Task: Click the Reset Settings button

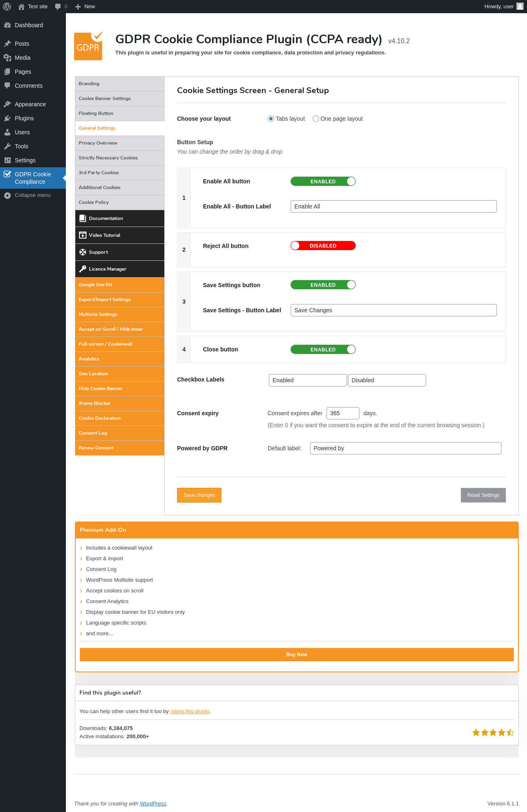Action: [483, 495]
